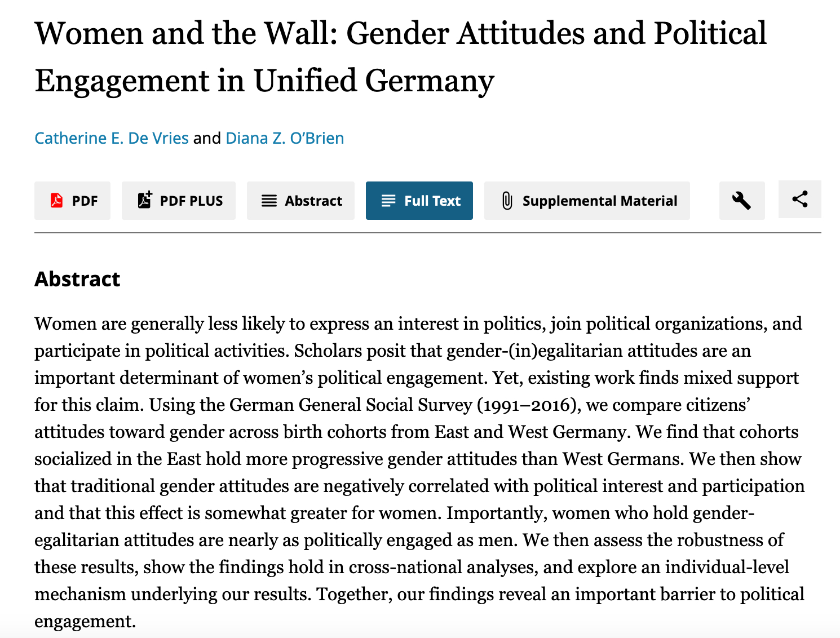Click the bold Abstract section heading
The image size is (840, 638).
click(x=77, y=279)
